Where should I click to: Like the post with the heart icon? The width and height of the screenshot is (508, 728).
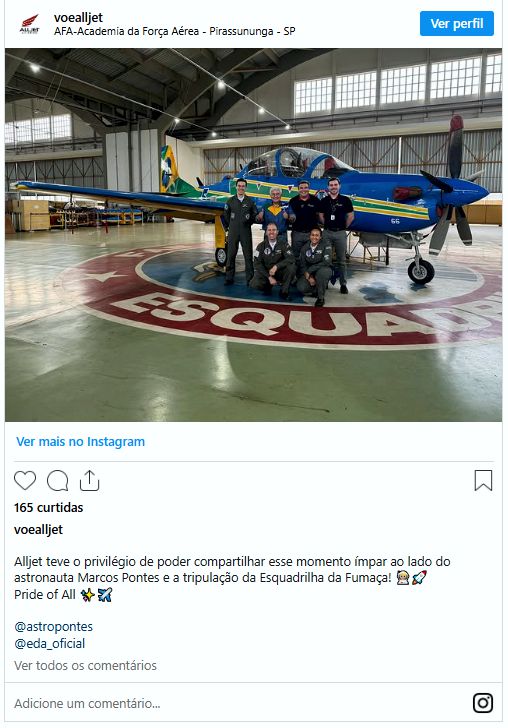25,481
